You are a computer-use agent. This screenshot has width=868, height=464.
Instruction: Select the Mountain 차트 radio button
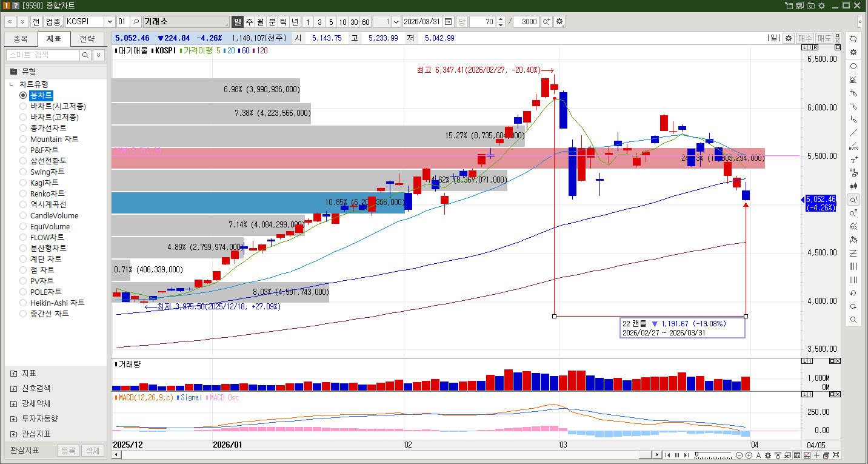[23, 139]
